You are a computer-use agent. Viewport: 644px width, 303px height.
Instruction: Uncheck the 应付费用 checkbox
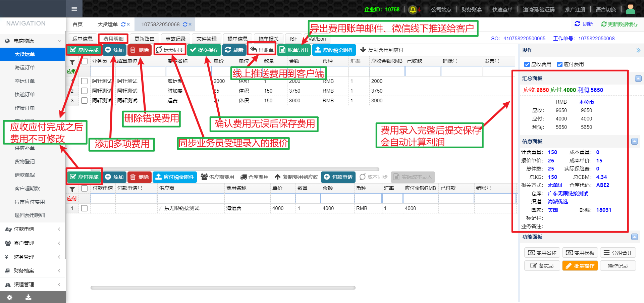pyautogui.click(x=559, y=64)
